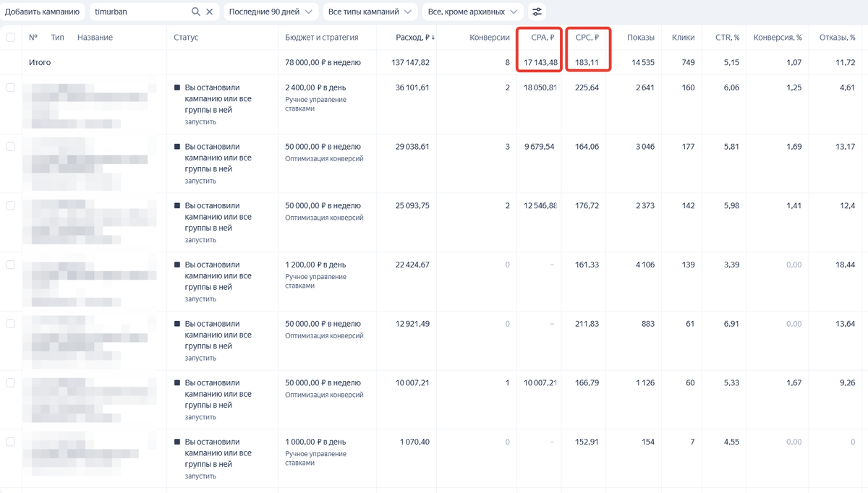Click запустить link in the 12 921,49 row
This screenshot has width=868, height=493.
[x=200, y=359]
